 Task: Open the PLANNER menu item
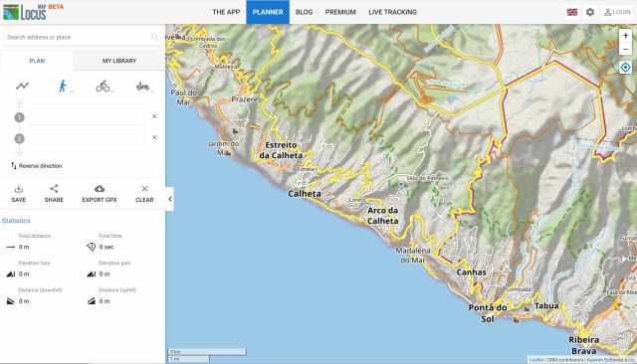[268, 12]
